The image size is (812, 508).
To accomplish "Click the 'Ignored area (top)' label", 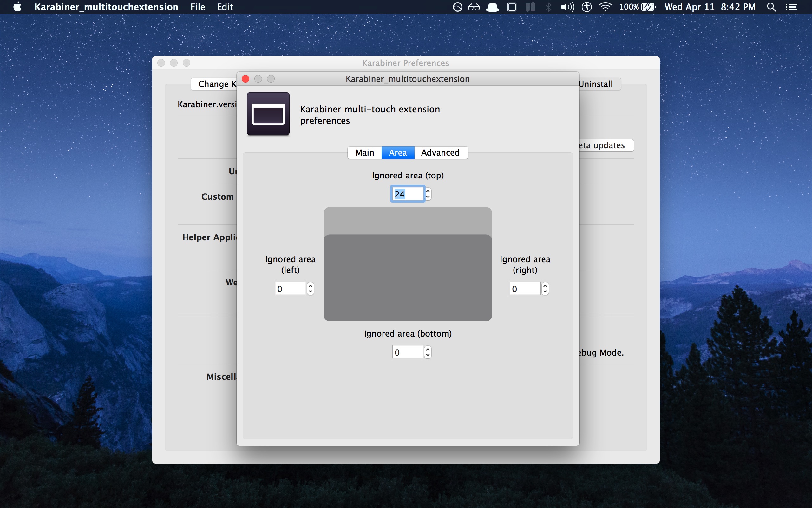I will (408, 175).
